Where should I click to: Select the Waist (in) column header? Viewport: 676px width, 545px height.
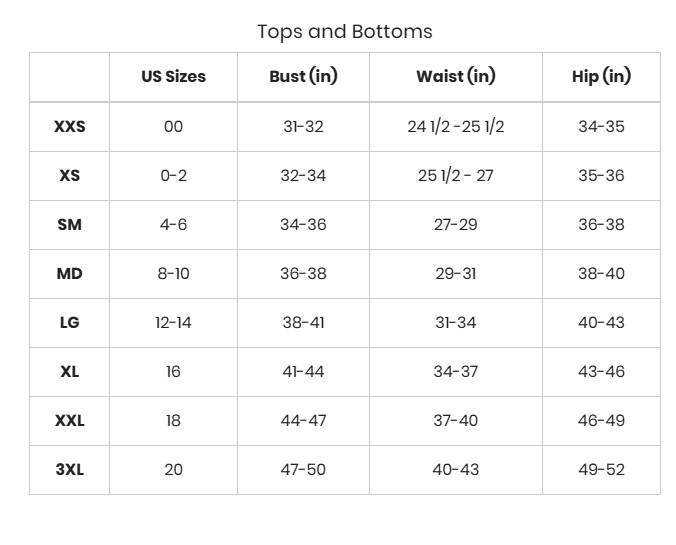[455, 77]
